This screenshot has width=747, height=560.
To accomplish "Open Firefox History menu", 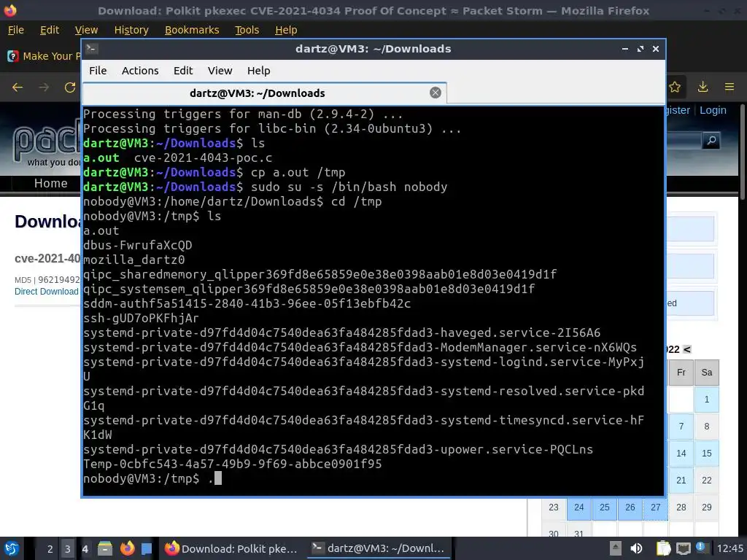I will pyautogui.click(x=131, y=30).
